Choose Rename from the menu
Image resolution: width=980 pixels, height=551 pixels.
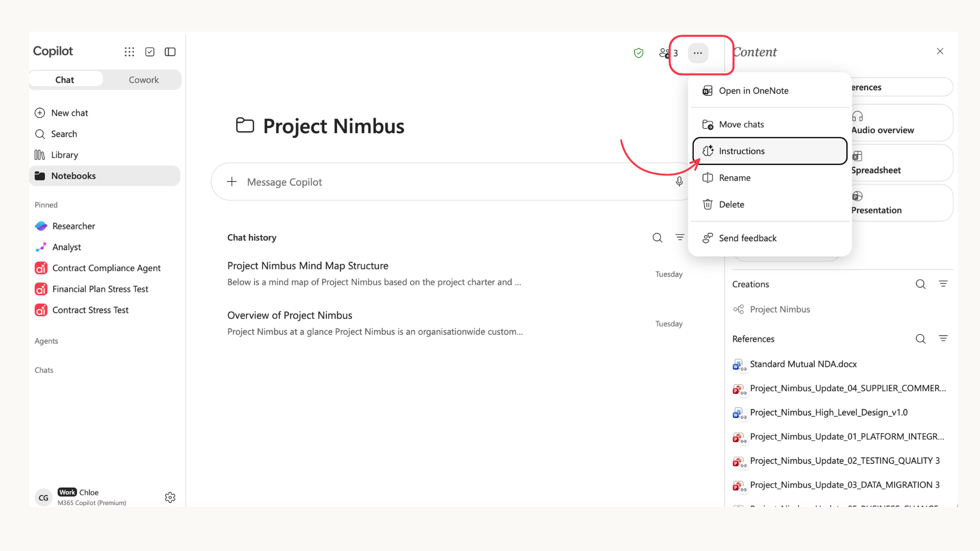[770, 178]
